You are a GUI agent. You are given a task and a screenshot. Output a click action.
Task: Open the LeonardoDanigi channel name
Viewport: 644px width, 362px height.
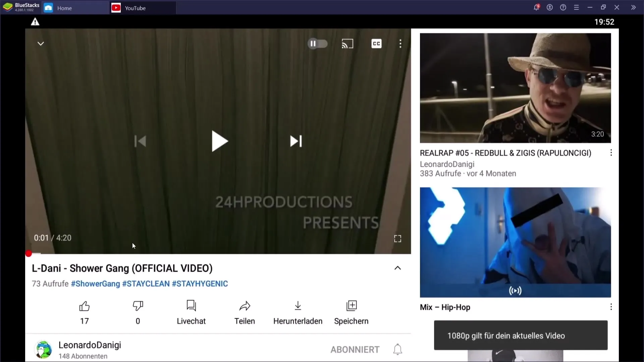[90, 345]
